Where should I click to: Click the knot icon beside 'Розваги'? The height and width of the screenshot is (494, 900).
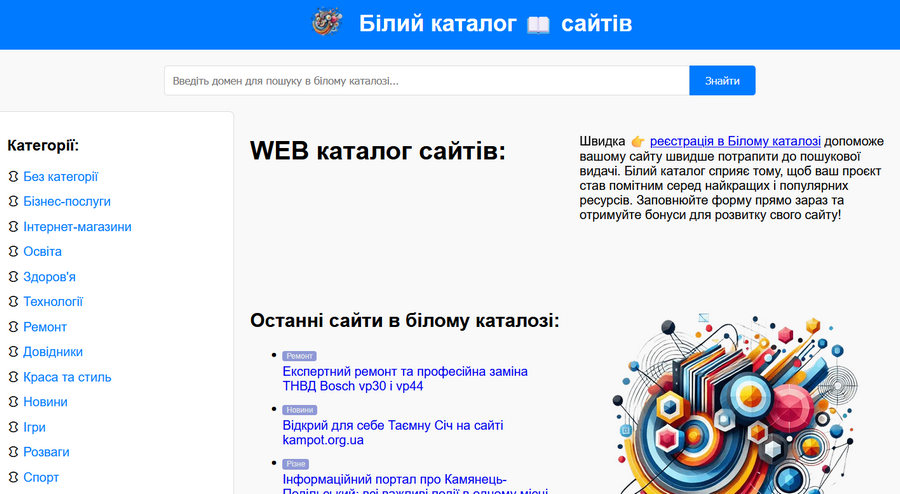[13, 452]
